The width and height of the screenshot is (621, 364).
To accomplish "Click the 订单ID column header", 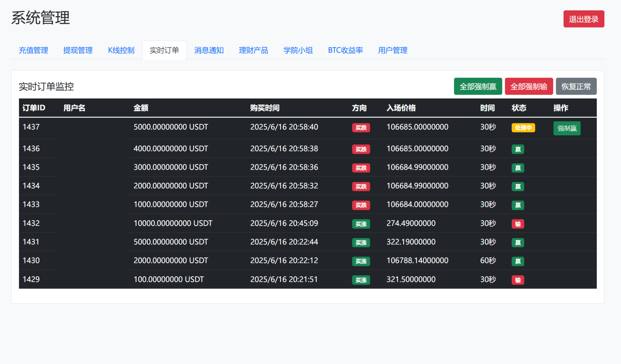I will (34, 108).
